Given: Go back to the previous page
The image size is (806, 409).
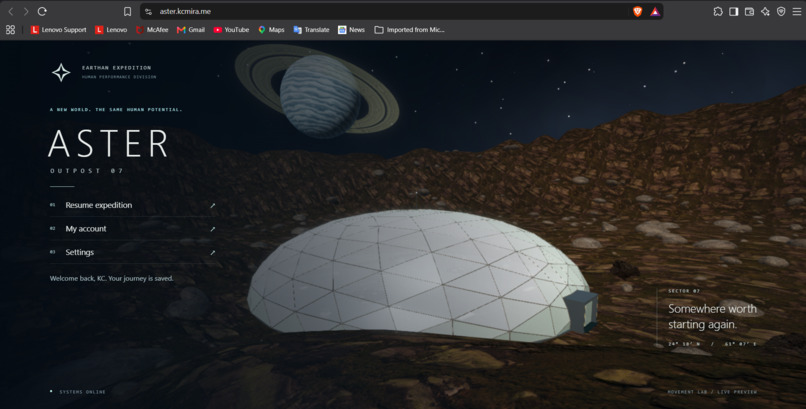Looking at the screenshot, I should pos(10,11).
